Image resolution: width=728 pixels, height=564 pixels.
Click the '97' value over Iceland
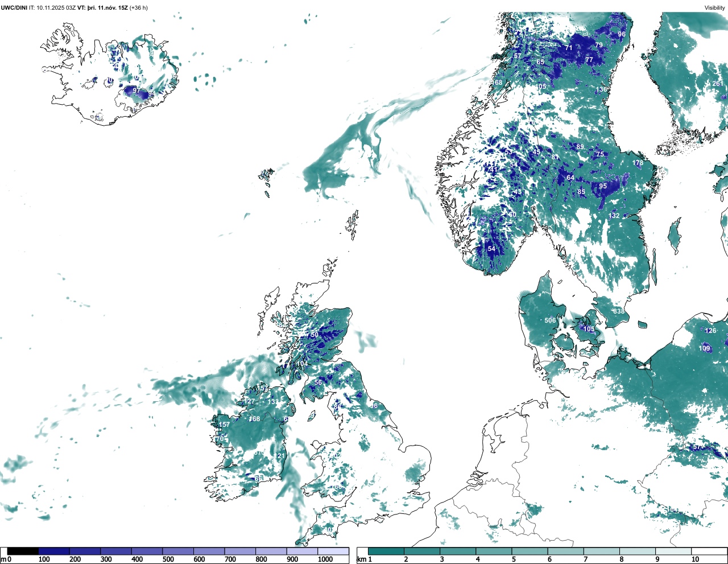coord(136,90)
